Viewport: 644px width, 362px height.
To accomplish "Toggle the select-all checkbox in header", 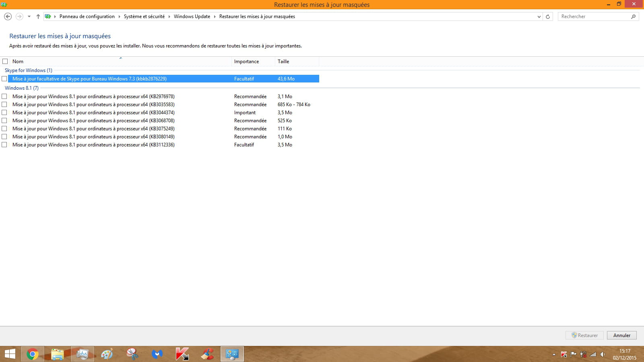I will pyautogui.click(x=5, y=62).
